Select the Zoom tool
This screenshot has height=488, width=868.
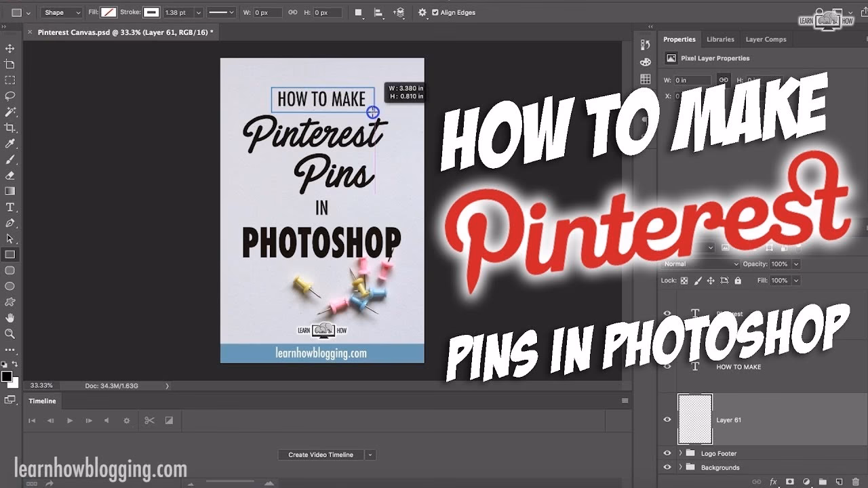point(9,333)
